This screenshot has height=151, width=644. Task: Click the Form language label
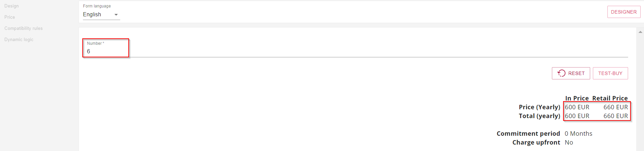(97, 6)
